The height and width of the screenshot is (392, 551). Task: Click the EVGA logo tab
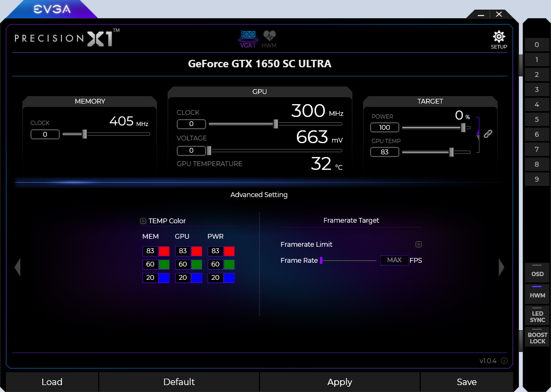click(52, 9)
